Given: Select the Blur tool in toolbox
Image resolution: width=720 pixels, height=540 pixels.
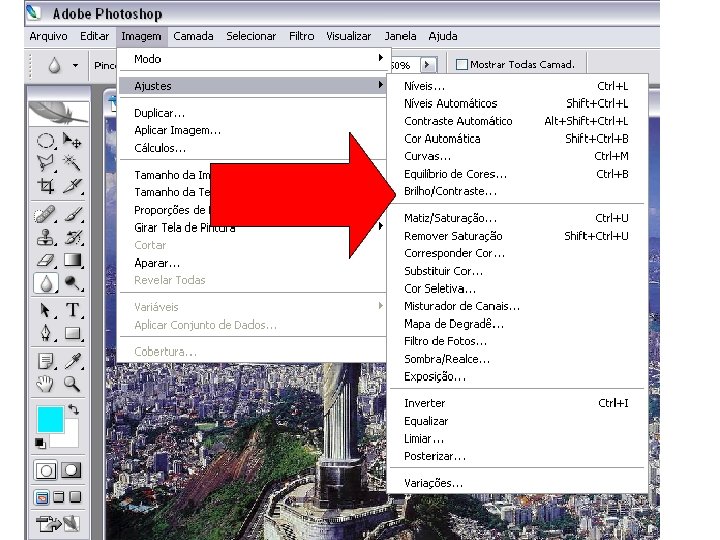Looking at the screenshot, I should coord(45,283).
